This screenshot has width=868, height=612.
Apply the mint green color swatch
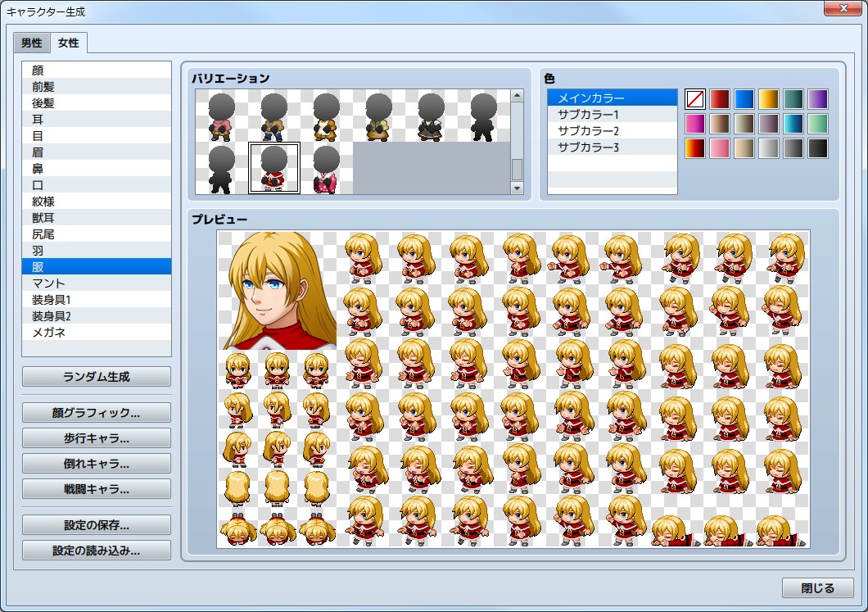click(817, 124)
